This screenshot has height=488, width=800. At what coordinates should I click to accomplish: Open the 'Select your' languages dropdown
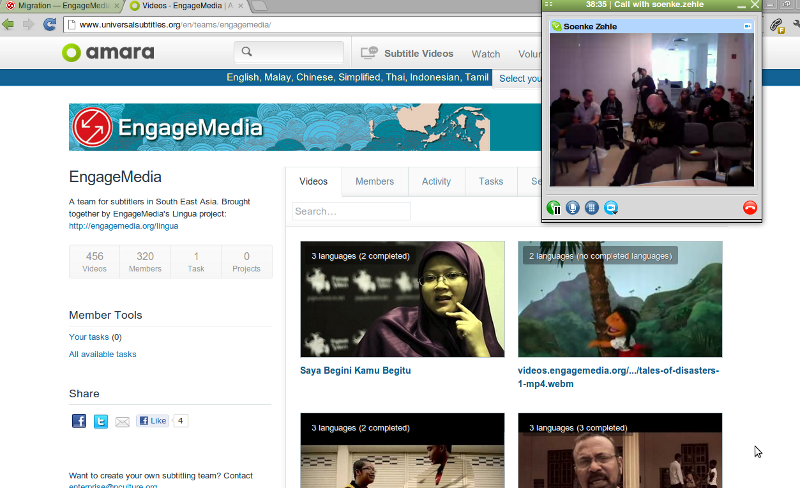519,78
